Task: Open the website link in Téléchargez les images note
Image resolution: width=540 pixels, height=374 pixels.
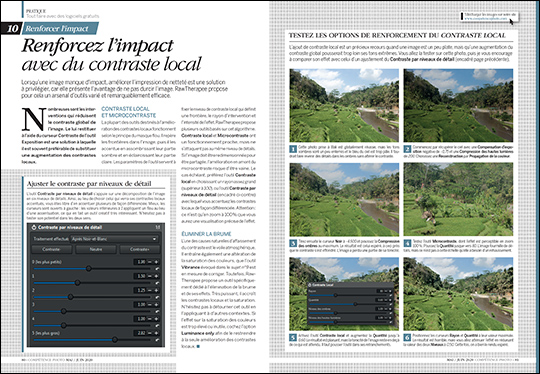Action: click(486, 19)
